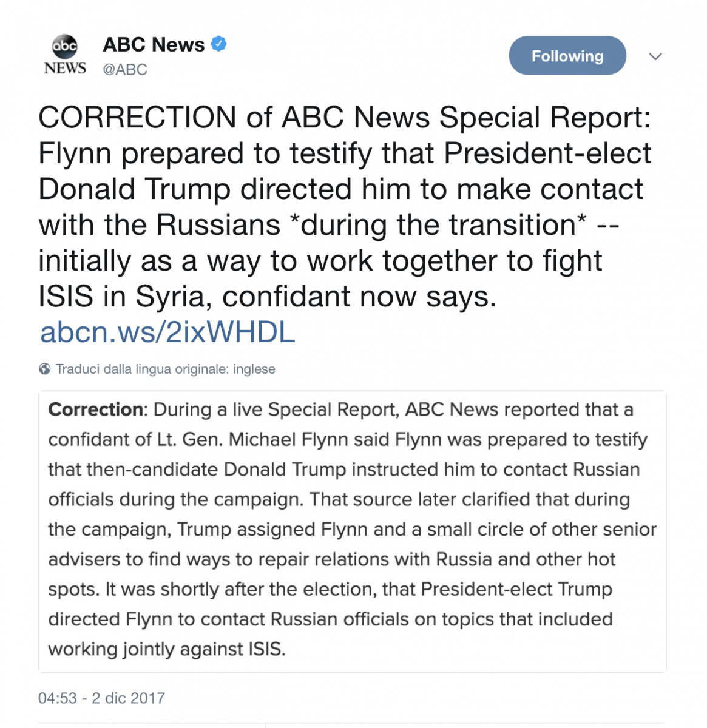Click the round abc logo circle
This screenshot has height=728, width=707.
pos(65,46)
